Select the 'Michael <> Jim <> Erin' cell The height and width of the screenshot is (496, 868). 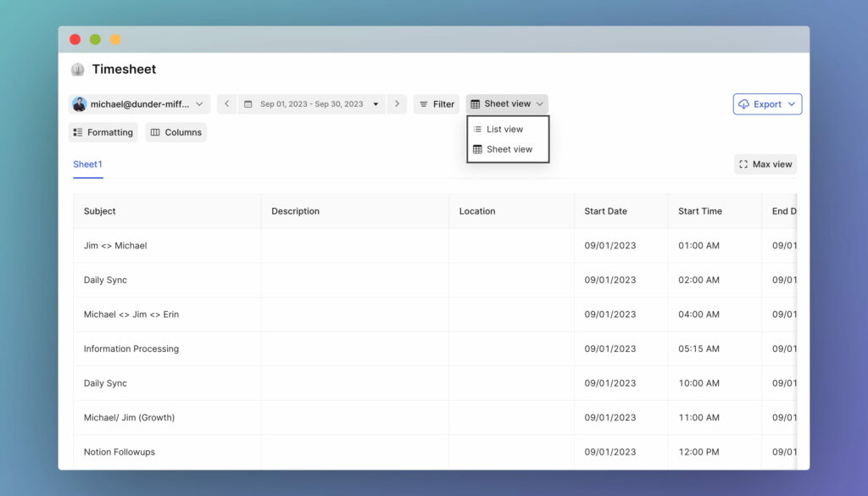(x=167, y=315)
